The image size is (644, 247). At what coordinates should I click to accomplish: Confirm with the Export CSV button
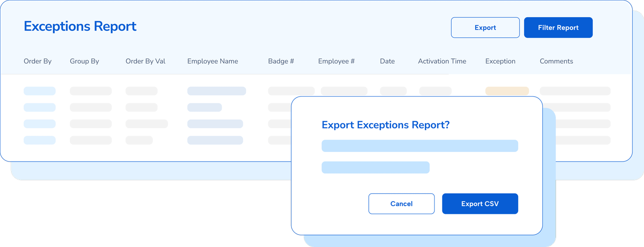pyautogui.click(x=480, y=204)
